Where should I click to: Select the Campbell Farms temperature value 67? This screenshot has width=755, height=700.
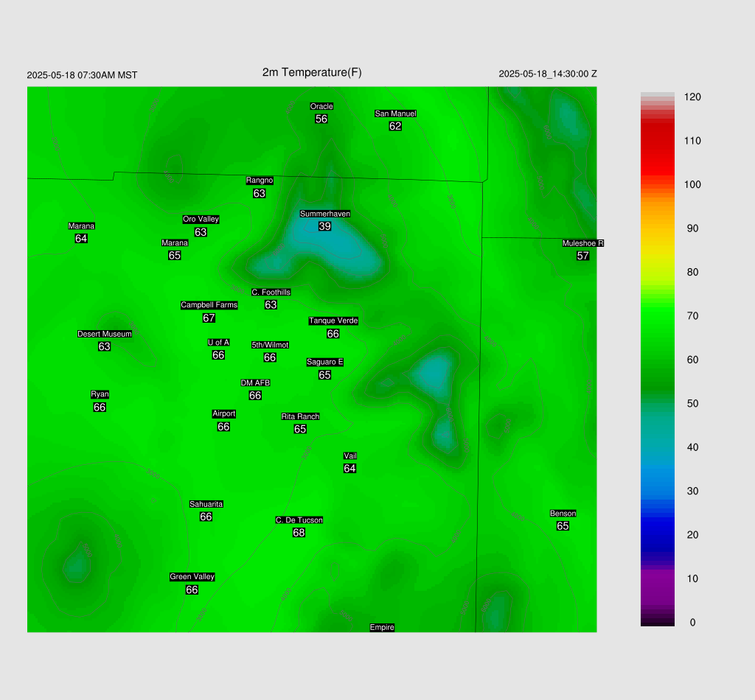pyautogui.click(x=209, y=318)
